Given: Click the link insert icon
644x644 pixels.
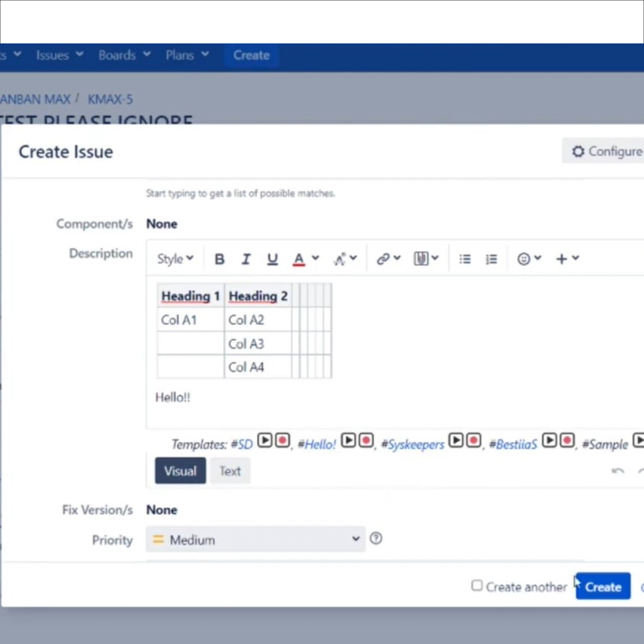Looking at the screenshot, I should [x=383, y=259].
